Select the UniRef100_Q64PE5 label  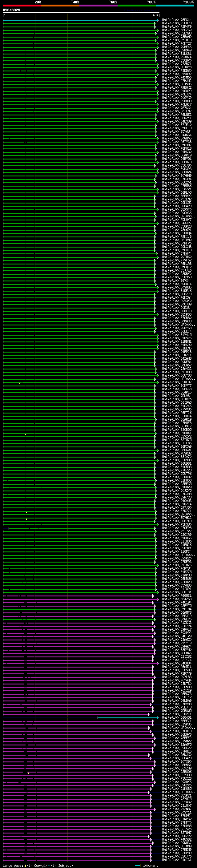(x=176, y=393)
